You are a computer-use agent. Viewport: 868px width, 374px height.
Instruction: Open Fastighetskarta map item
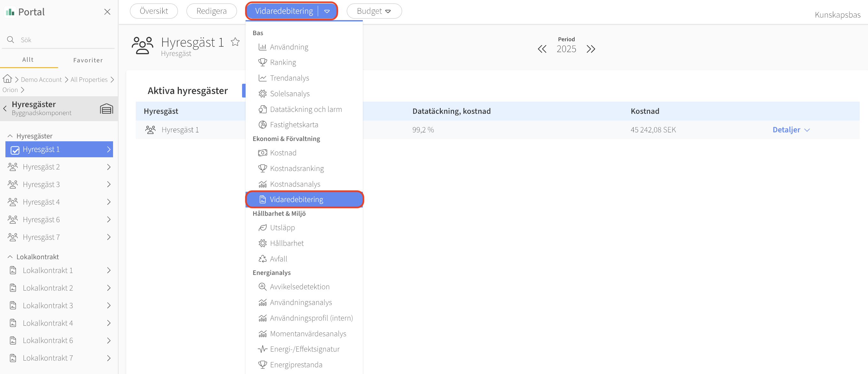pyautogui.click(x=304, y=125)
